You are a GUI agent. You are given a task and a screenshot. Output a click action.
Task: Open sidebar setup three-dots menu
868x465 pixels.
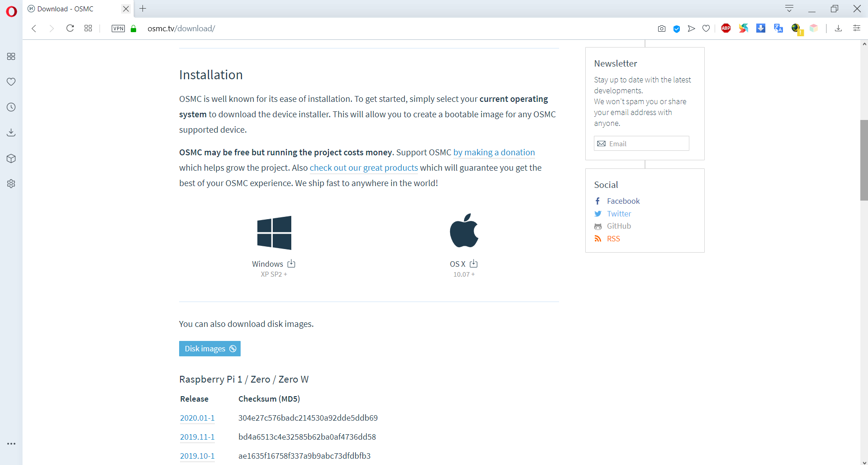tap(11, 444)
